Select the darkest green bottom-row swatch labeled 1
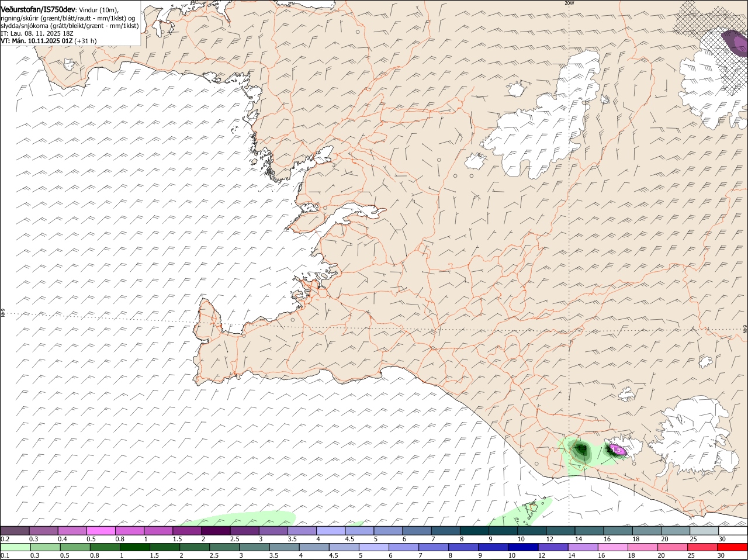This screenshot has height=560, width=748. tap(134, 548)
